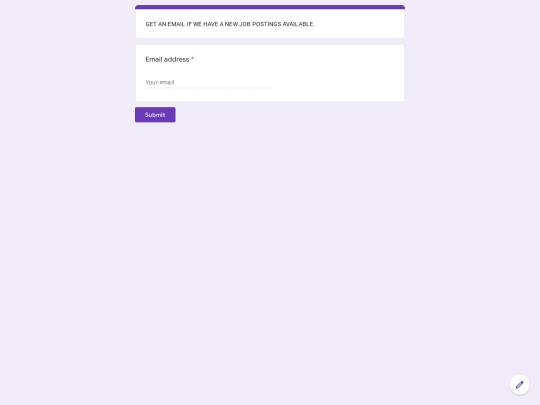Image resolution: width=540 pixels, height=405 pixels.
Task: Click "GET AN EMAIL" at header start
Action: click(x=165, y=24)
